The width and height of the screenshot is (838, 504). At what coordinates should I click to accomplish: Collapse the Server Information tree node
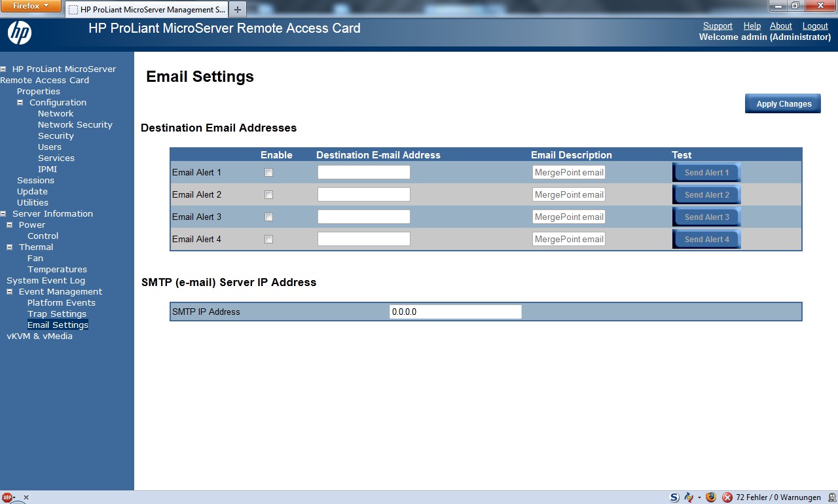click(3, 213)
